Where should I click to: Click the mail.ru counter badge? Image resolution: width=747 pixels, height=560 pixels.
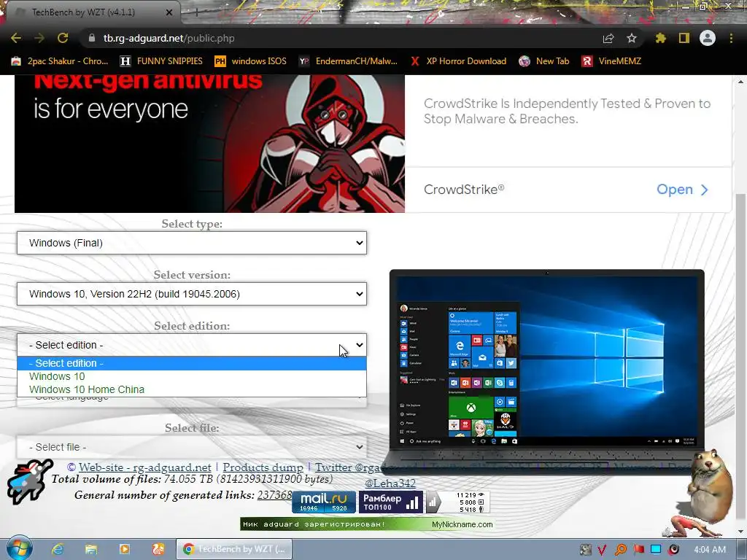point(324,502)
